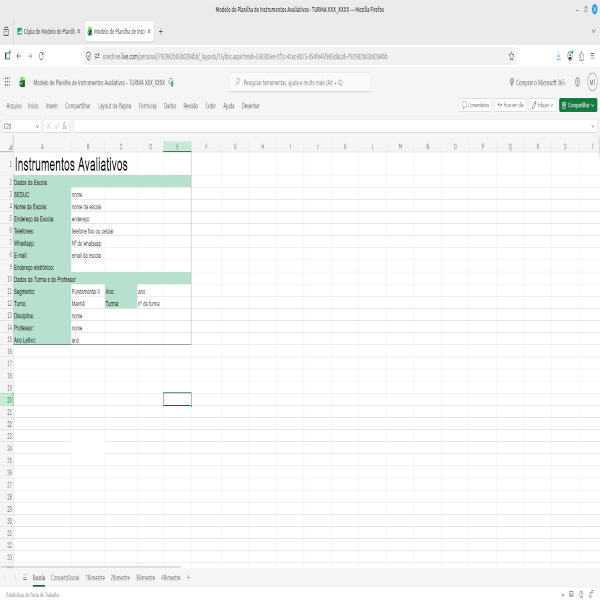This screenshot has height=600, width=600.
Task: Select row header 20
Action: click(x=9, y=400)
